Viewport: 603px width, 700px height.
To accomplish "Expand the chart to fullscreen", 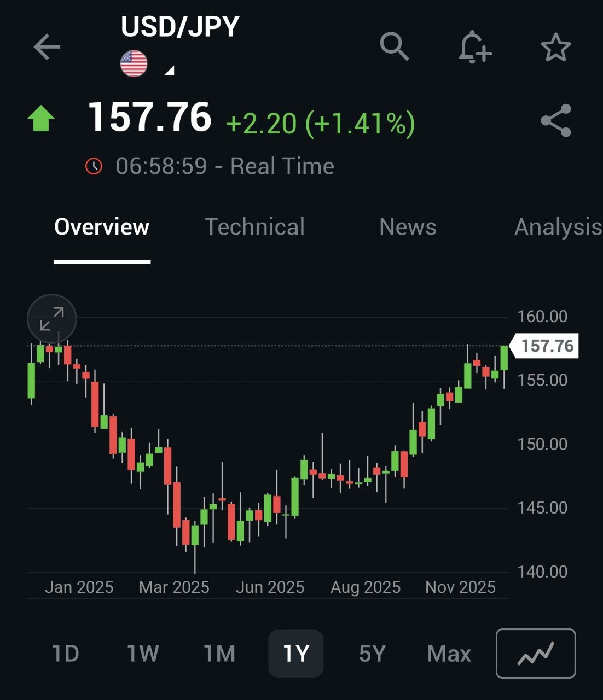I will click(52, 319).
